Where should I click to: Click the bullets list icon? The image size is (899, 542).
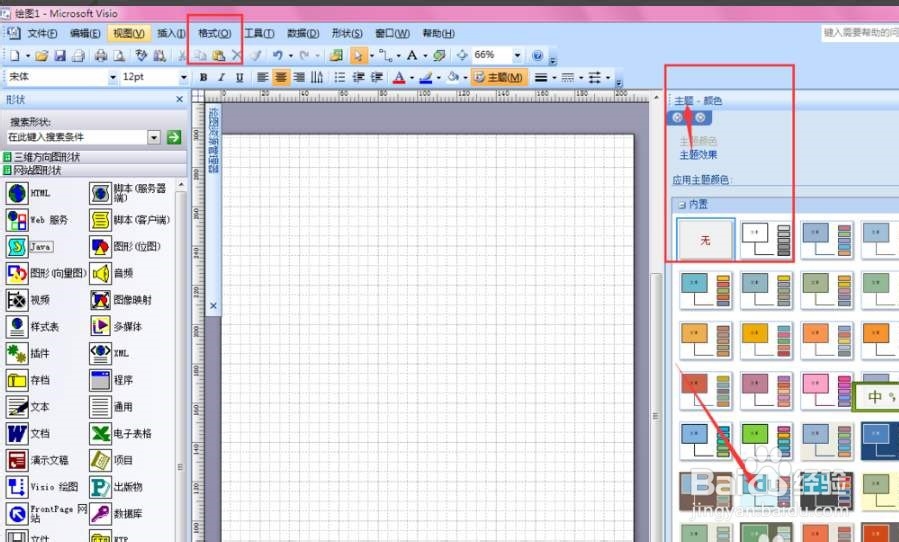[x=339, y=77]
